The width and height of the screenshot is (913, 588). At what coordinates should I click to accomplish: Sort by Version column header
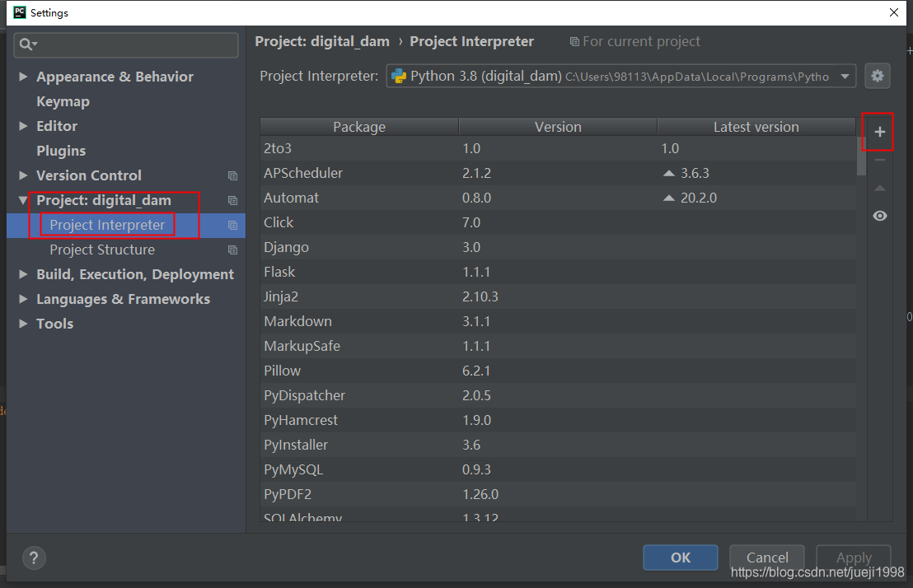click(558, 127)
